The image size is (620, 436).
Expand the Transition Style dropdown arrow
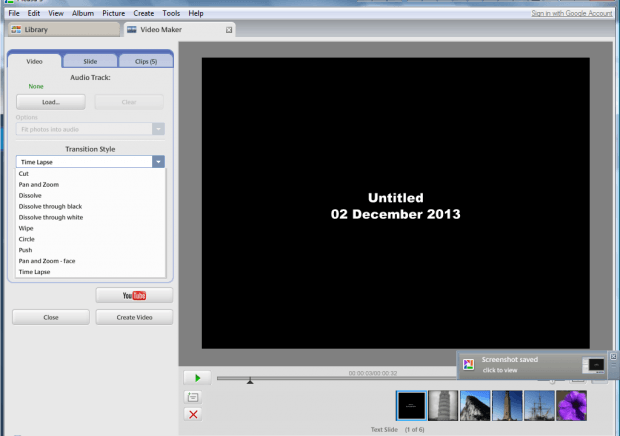coord(157,161)
